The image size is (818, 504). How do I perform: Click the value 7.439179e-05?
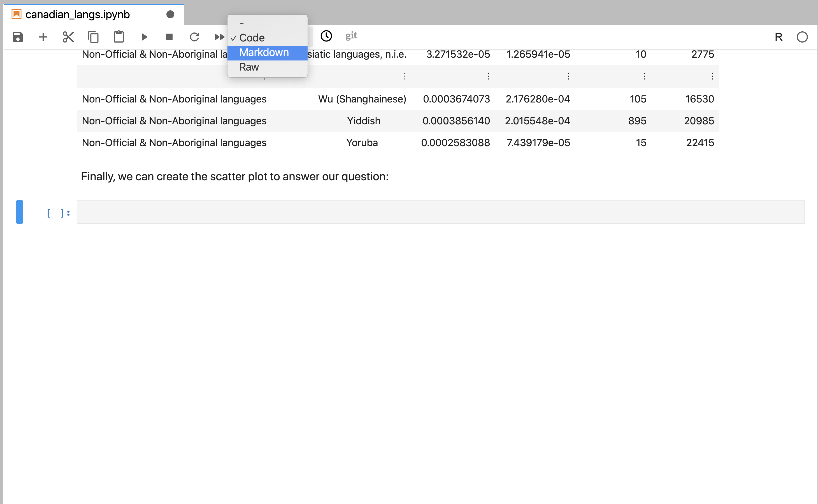(538, 143)
